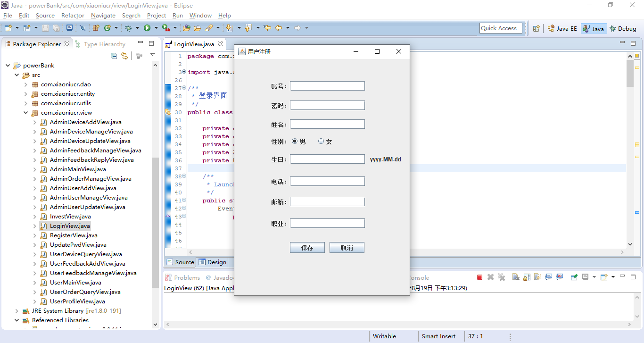This screenshot has height=343, width=644.
Task: Click the Search flashlight icon
Action: tap(209, 28)
